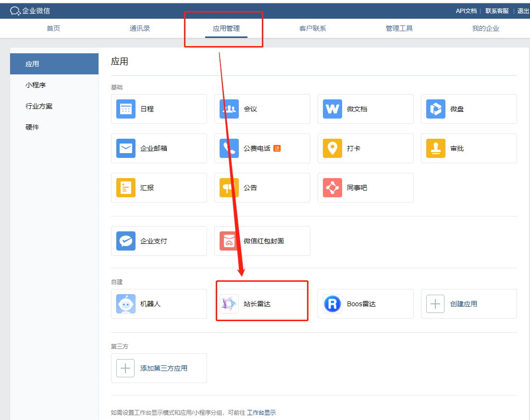Screen dimensions: 530x420
Task: Click the 同事吧 label
Action: (x=357, y=188)
